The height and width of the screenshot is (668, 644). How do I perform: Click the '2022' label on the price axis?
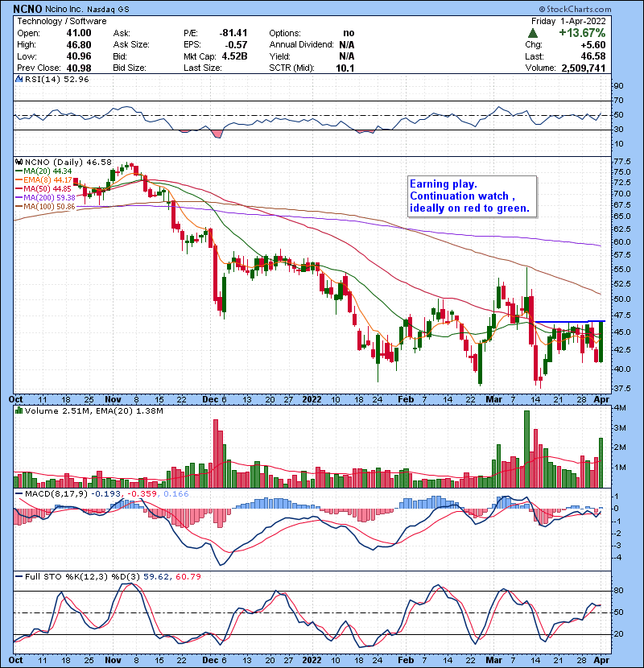coord(312,400)
